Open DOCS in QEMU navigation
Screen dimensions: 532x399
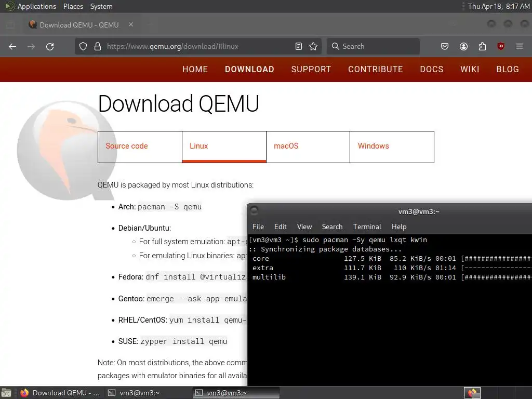(432, 69)
